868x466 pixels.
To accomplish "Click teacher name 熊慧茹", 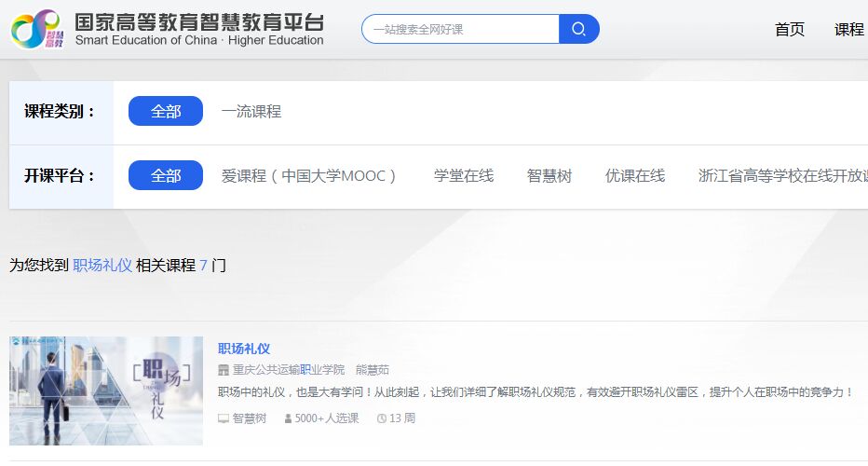I will [373, 370].
